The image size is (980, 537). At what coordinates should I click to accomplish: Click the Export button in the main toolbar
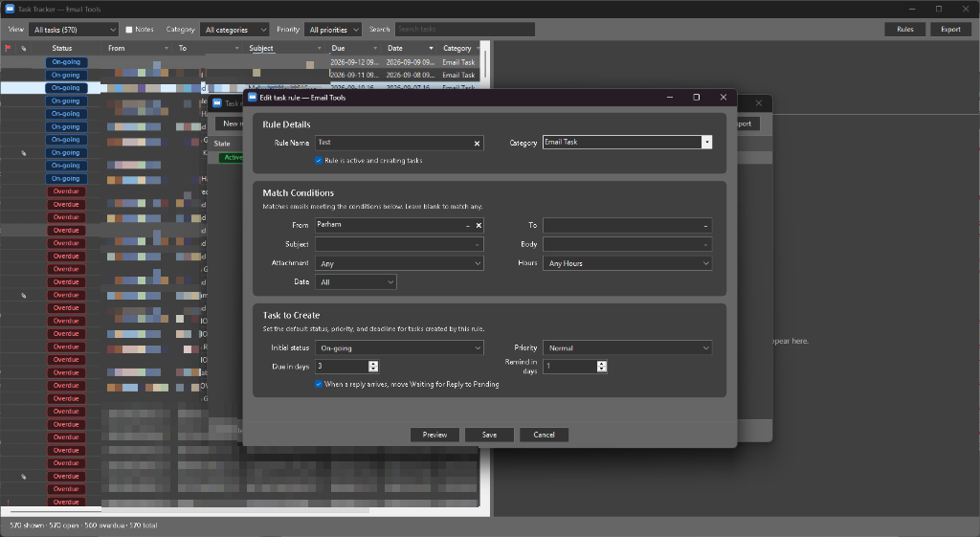tap(950, 30)
